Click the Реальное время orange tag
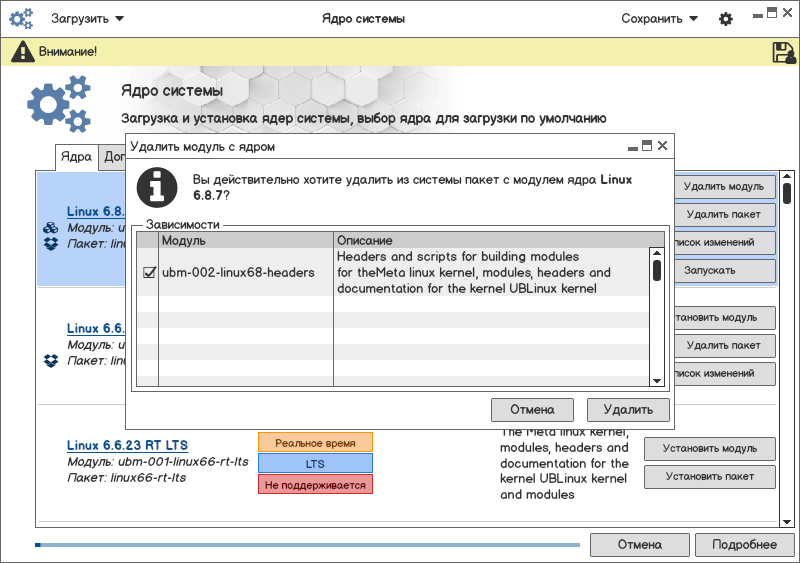This screenshot has width=800, height=563. click(x=315, y=442)
